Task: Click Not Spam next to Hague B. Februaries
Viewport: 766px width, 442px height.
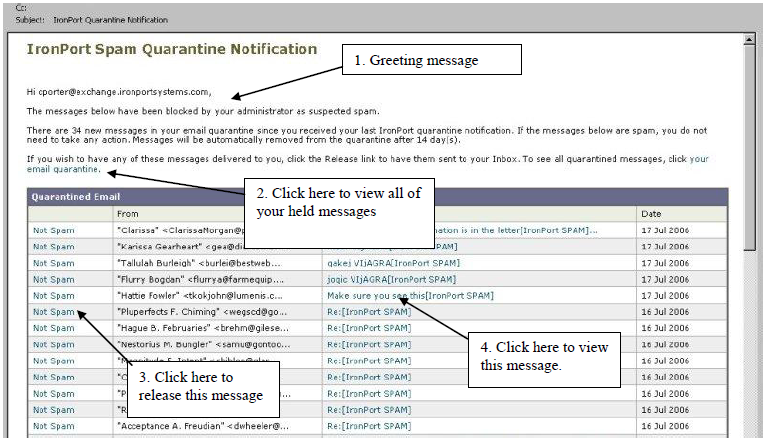Action: tap(53, 328)
